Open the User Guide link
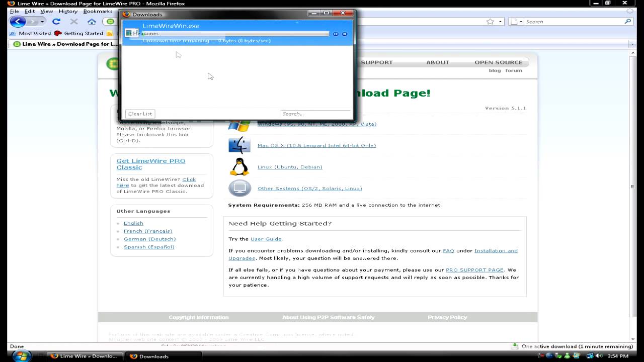This screenshot has height=362, width=644. click(266, 239)
